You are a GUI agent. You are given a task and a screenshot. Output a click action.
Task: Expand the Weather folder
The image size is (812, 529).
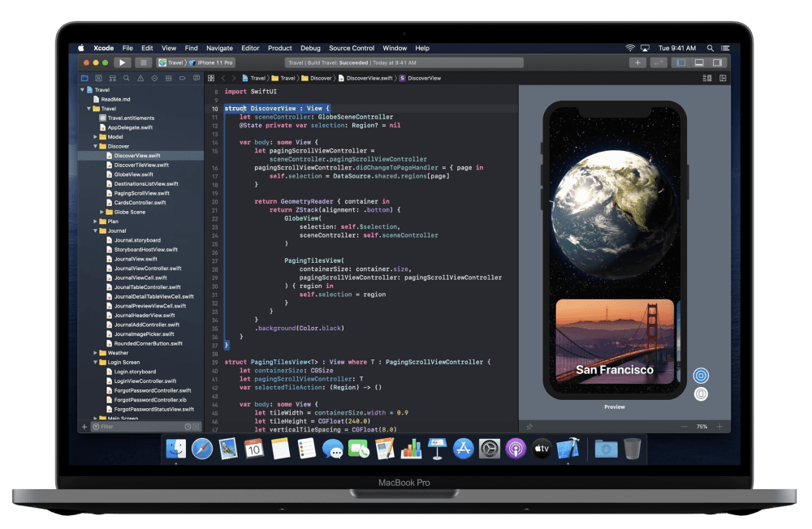[96, 352]
